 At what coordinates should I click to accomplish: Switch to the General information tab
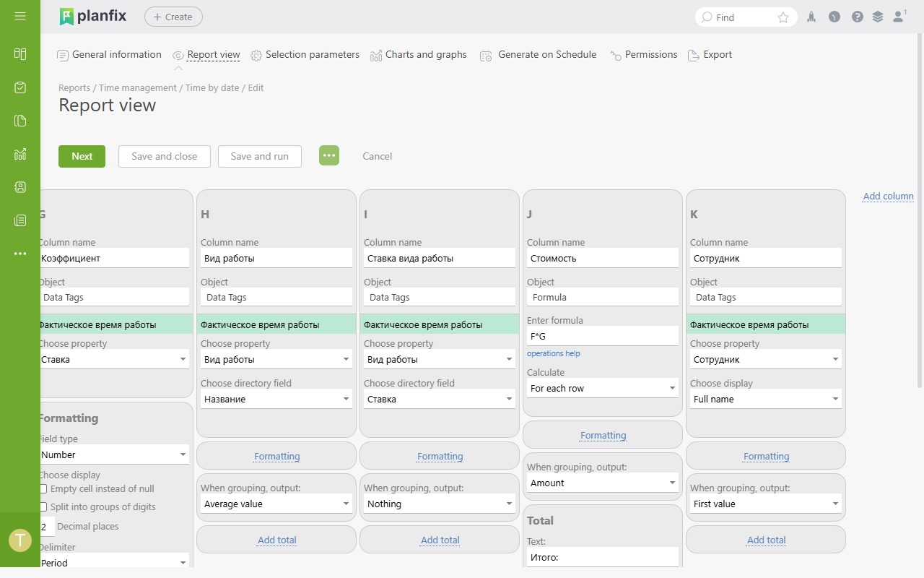pyautogui.click(x=109, y=55)
